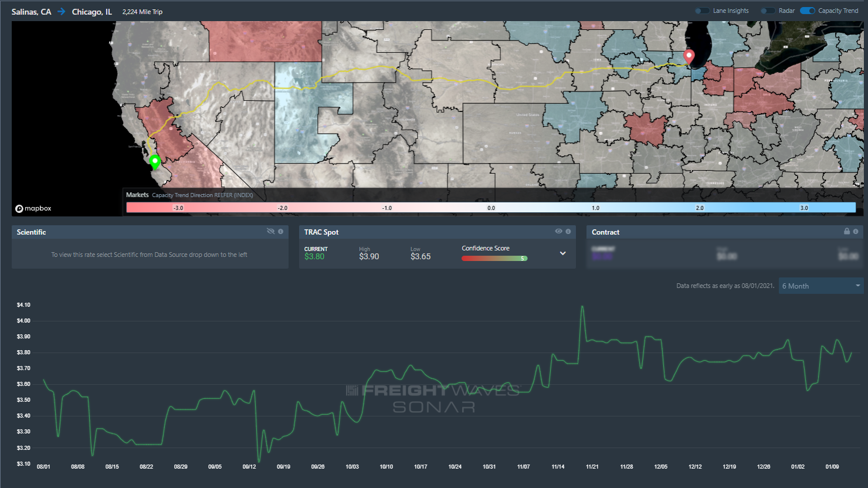
Task: Click the 11/21 peak on the rate chart
Action: (x=582, y=306)
